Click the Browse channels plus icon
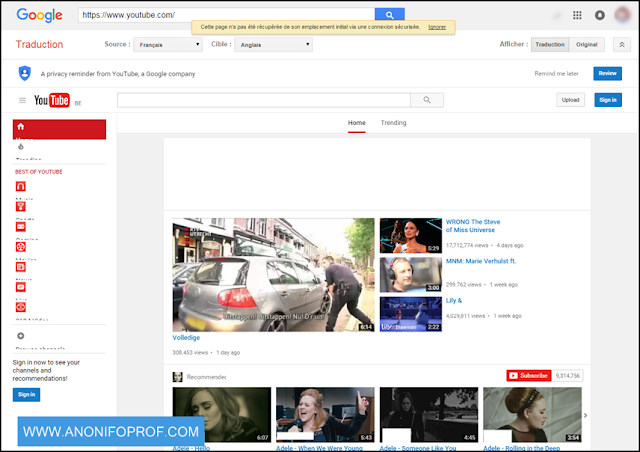Image resolution: width=640 pixels, height=452 pixels. [21, 336]
